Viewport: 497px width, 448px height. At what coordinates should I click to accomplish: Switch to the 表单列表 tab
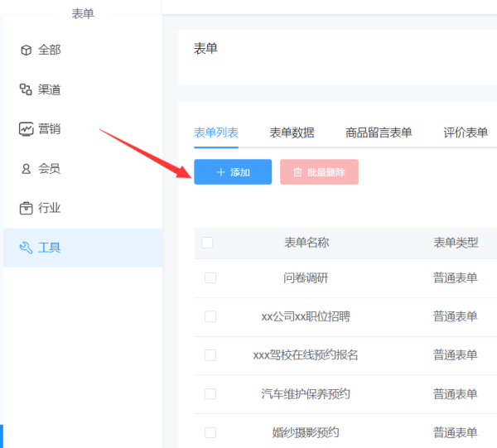coord(216,132)
